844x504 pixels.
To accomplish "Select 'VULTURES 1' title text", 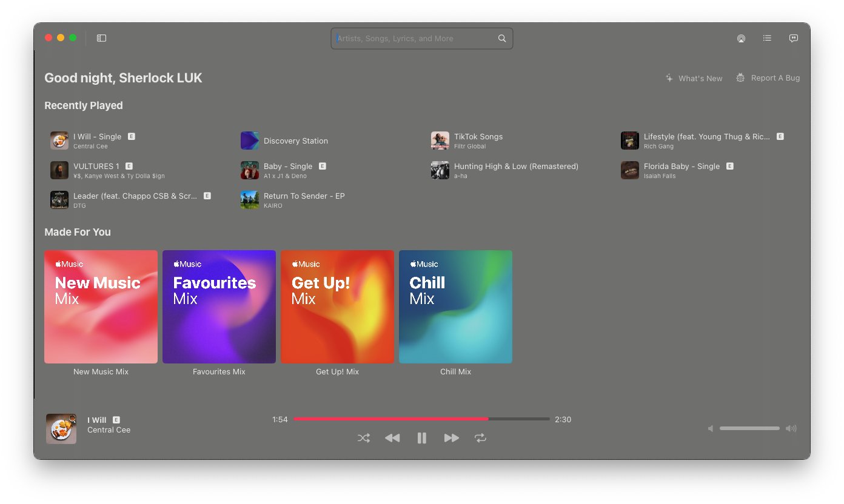I will tap(96, 166).
